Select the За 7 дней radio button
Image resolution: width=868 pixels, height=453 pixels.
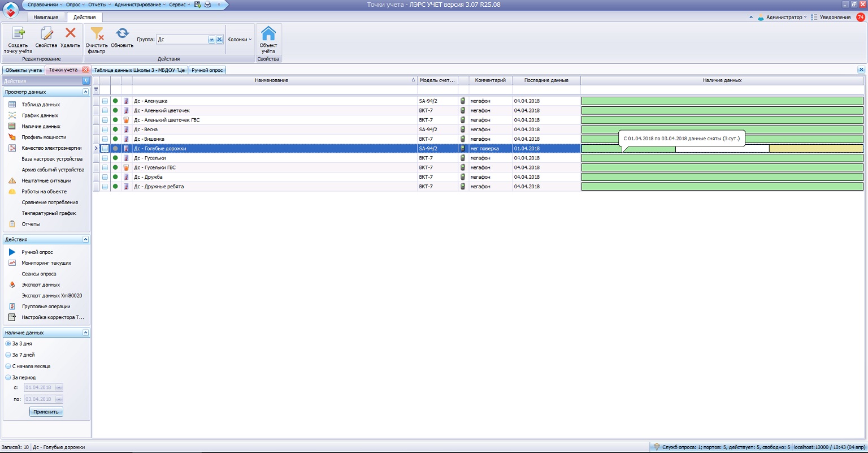(x=8, y=355)
